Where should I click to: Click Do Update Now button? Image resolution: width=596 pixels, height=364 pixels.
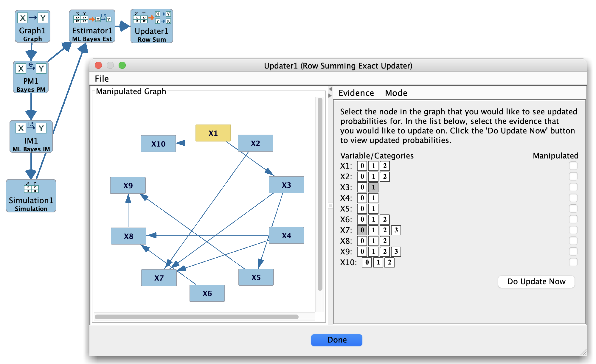coord(536,281)
